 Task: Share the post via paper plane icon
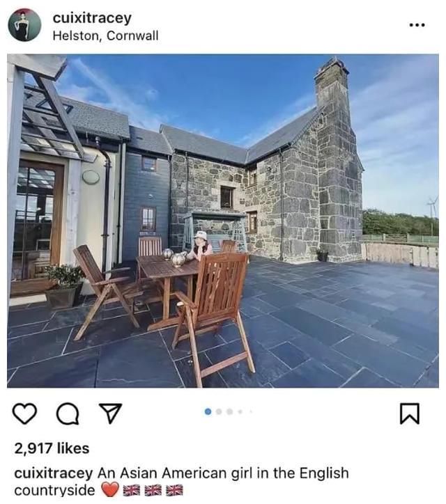click(x=111, y=413)
